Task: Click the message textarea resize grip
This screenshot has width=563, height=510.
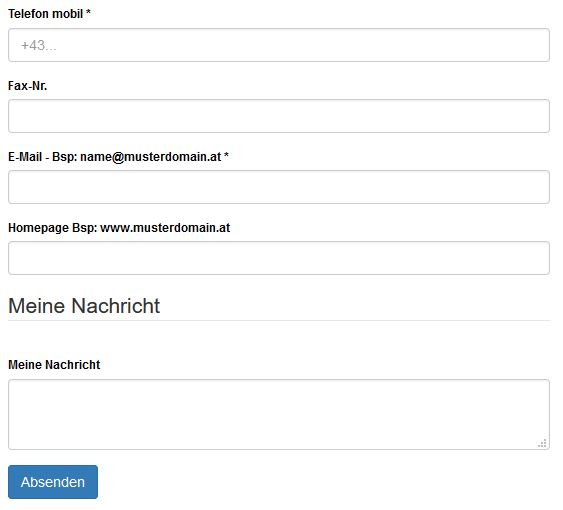Action: click(542, 443)
